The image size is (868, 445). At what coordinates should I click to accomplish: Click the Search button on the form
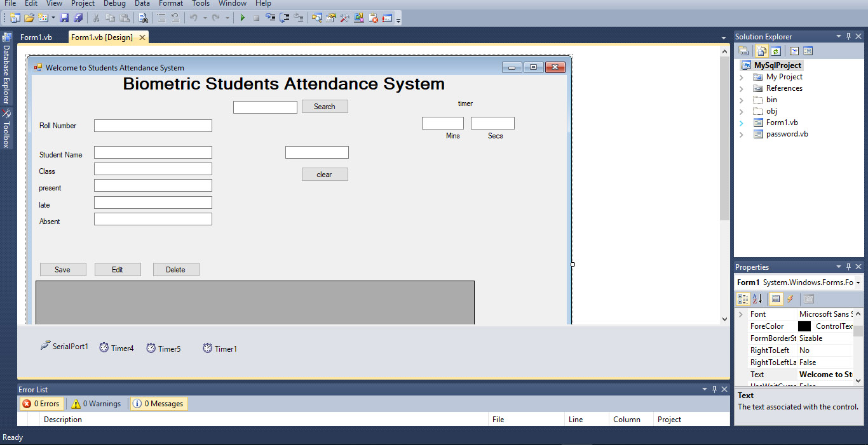coord(325,106)
